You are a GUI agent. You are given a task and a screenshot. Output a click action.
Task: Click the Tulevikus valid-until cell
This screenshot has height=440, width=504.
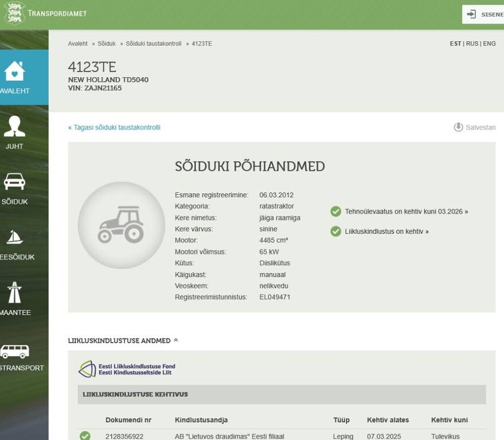[x=446, y=437]
